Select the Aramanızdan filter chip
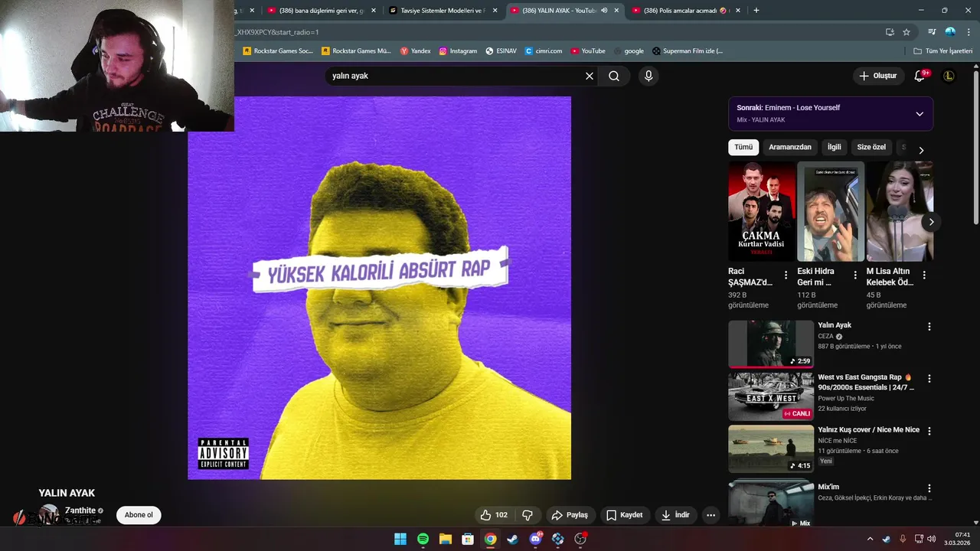Viewport: 980px width, 551px height. (790, 147)
